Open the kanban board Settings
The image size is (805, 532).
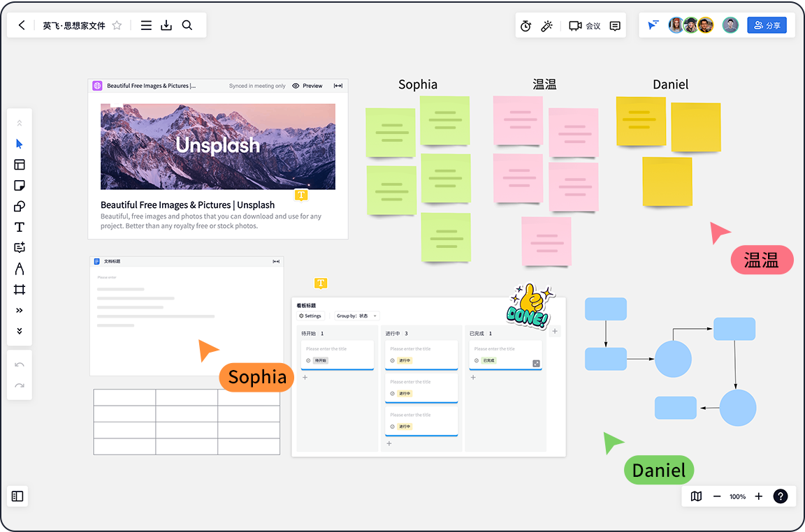(x=310, y=316)
